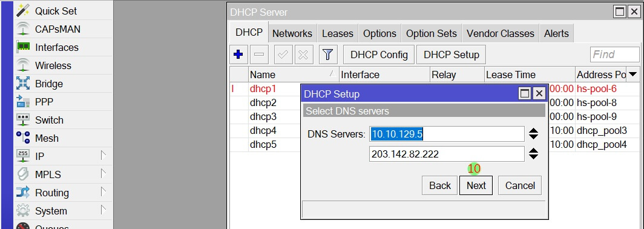Expand the IP submenu arrow
Screen dimensions: 644x229
103,156
